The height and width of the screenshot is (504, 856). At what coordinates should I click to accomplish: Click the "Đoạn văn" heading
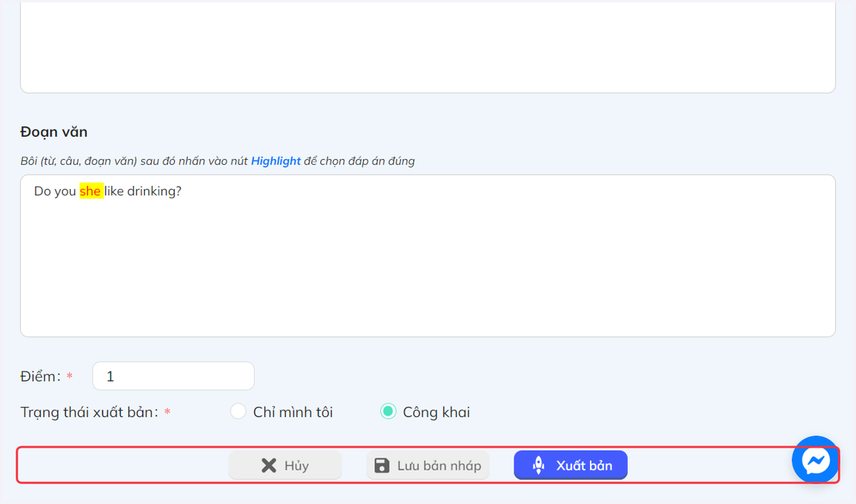(x=54, y=132)
